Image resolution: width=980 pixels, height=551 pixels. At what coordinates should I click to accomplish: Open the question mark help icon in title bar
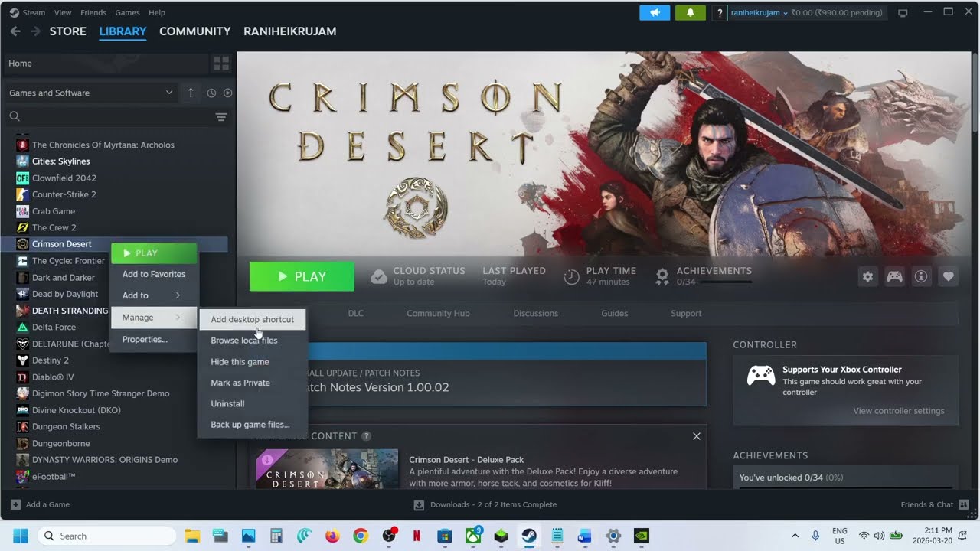pyautogui.click(x=720, y=13)
